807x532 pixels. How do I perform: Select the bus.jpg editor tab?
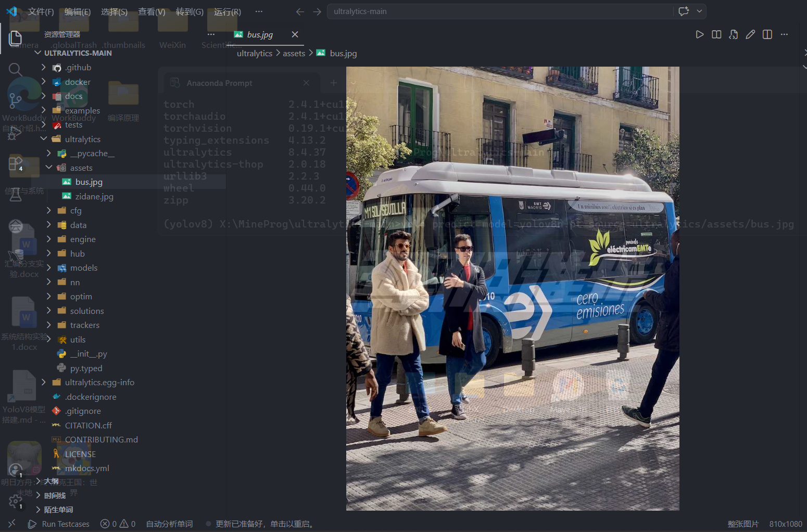click(x=259, y=34)
